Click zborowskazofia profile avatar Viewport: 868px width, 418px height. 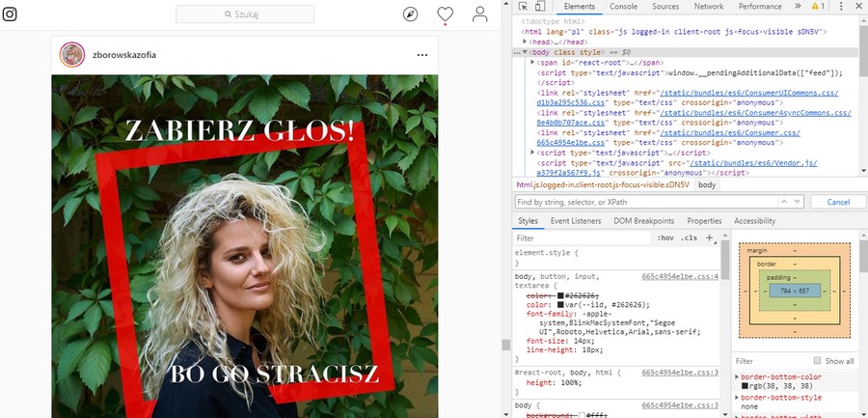pos(72,55)
